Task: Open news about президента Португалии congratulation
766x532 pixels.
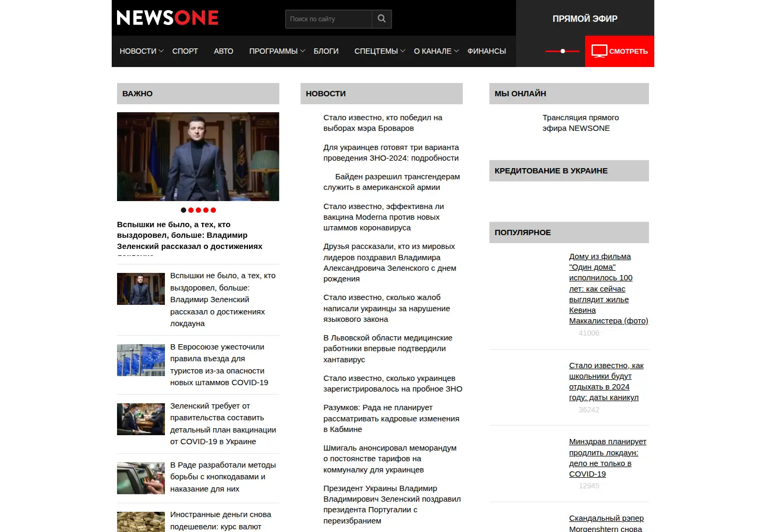Action: (x=392, y=504)
